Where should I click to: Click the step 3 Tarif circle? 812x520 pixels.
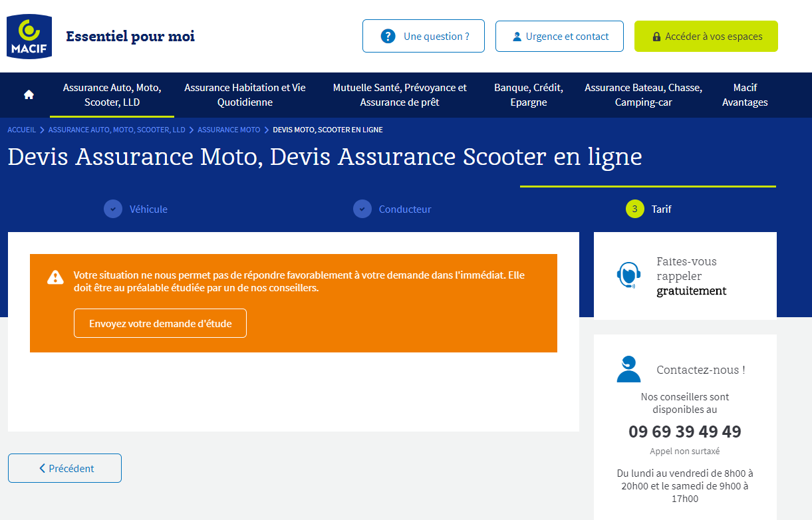pos(634,209)
